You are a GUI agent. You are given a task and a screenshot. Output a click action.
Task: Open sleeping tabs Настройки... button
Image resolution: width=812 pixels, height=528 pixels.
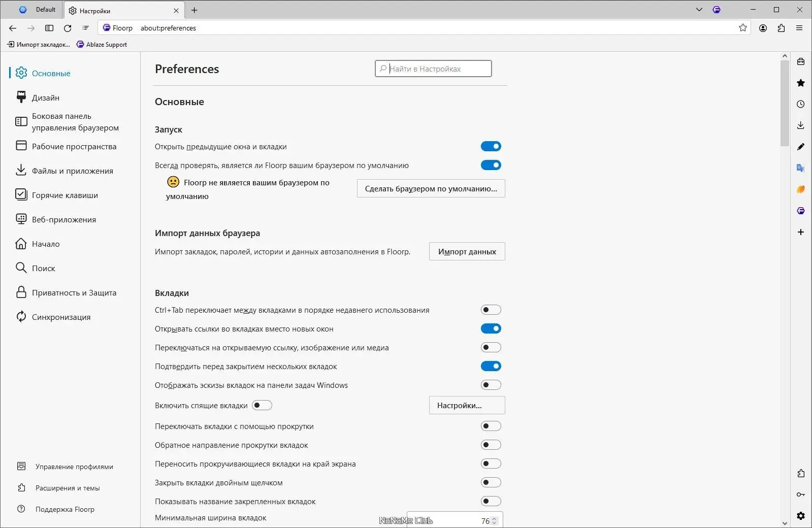(467, 405)
